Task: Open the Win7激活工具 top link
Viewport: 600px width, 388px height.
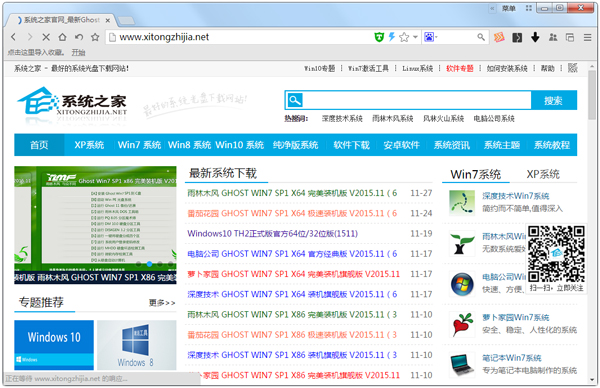Action: pyautogui.click(x=368, y=68)
